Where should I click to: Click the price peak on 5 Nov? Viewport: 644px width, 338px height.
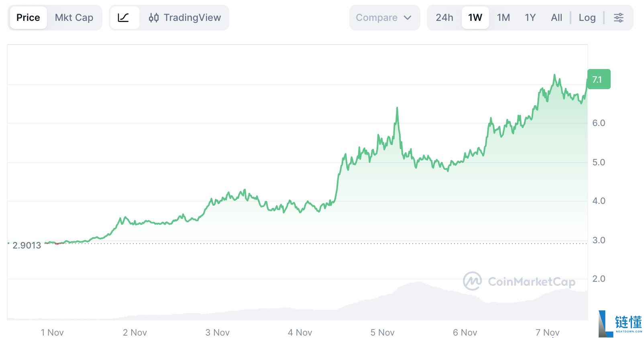[x=397, y=108]
